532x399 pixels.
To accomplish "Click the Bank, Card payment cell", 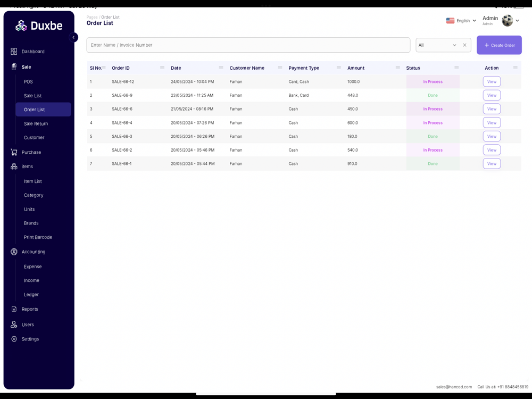I will coord(298,95).
